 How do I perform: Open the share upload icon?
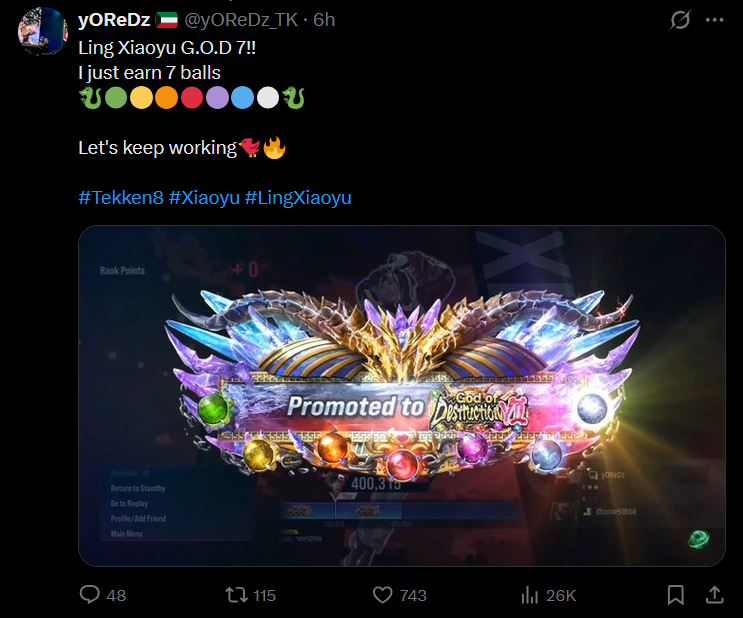click(715, 595)
